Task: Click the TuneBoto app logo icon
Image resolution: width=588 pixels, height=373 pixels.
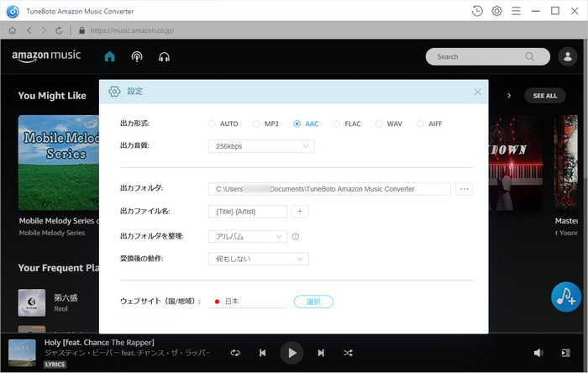Action: pyautogui.click(x=13, y=11)
